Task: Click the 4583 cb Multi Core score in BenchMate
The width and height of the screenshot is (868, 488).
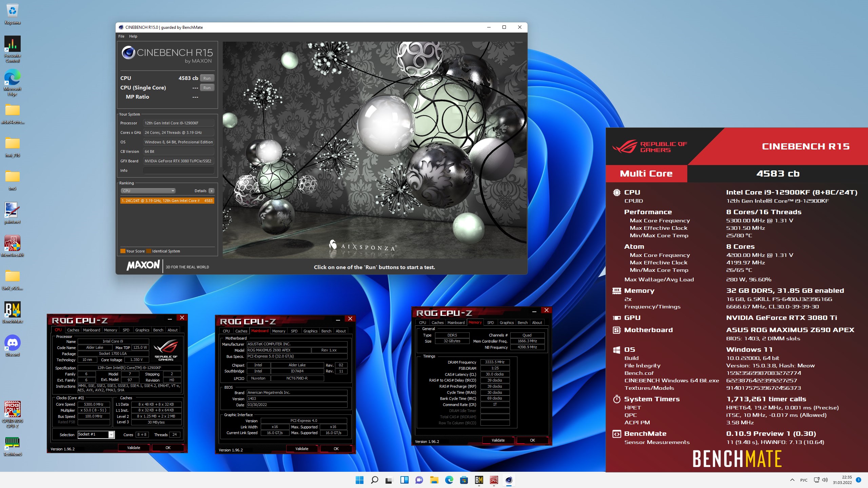Action: tap(778, 174)
